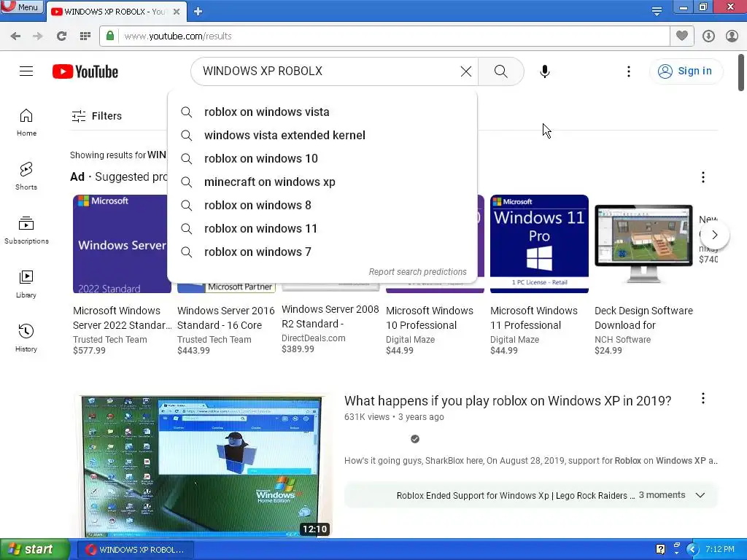Expand the 3 moments chapter dropdown
The width and height of the screenshot is (747, 560).
click(x=700, y=495)
